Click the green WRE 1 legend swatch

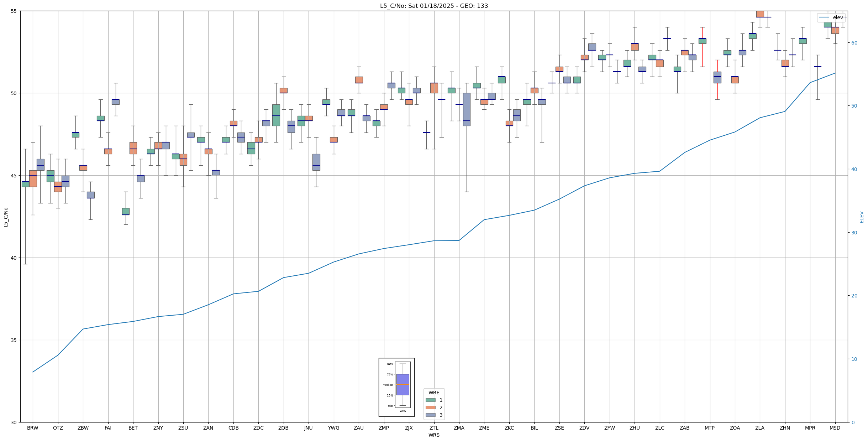(x=430, y=400)
